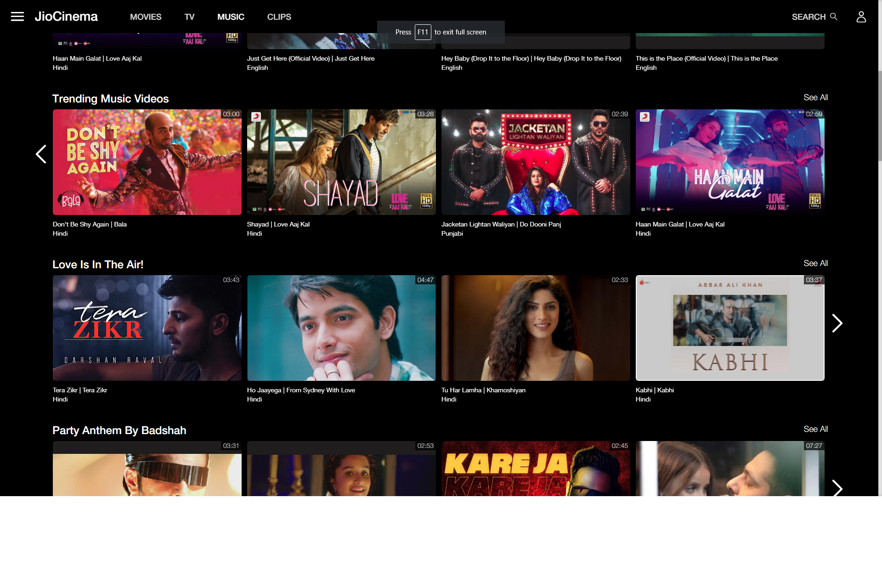882x588 pixels.
Task: Play the Kareja Kareja thumbnail
Action: point(536,469)
